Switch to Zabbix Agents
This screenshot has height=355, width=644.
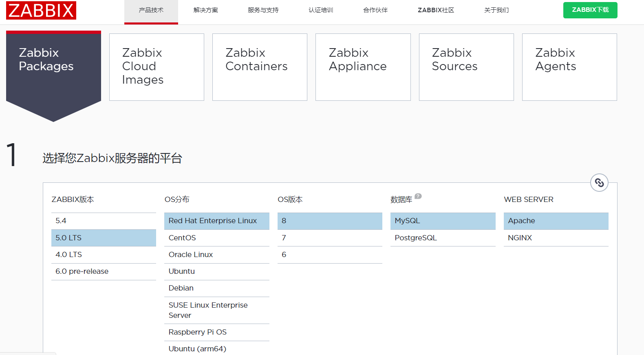click(569, 67)
